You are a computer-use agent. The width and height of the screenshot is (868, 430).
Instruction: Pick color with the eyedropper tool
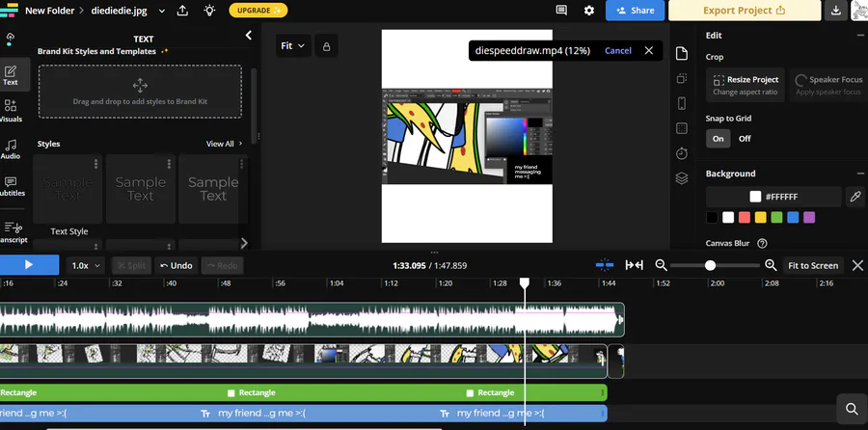855,197
